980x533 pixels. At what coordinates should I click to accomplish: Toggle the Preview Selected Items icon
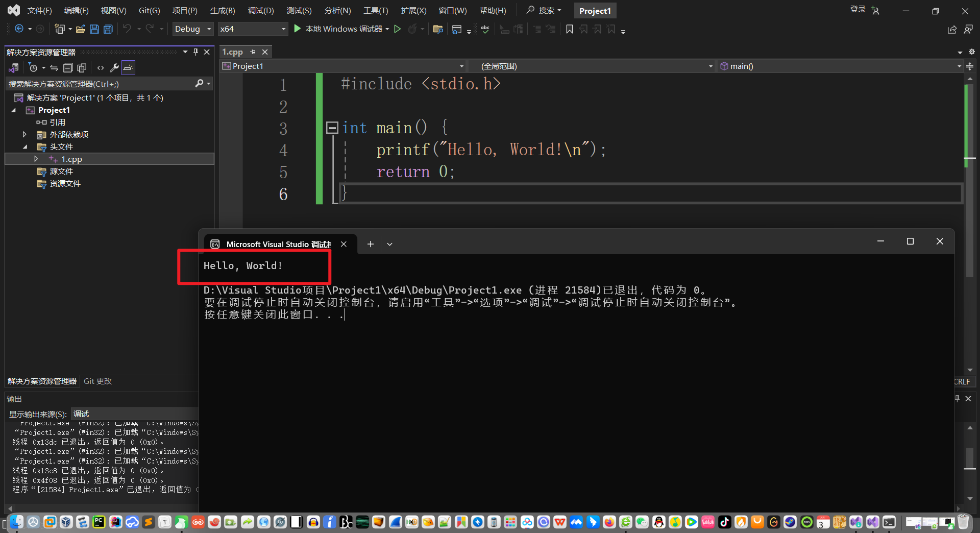coord(128,68)
